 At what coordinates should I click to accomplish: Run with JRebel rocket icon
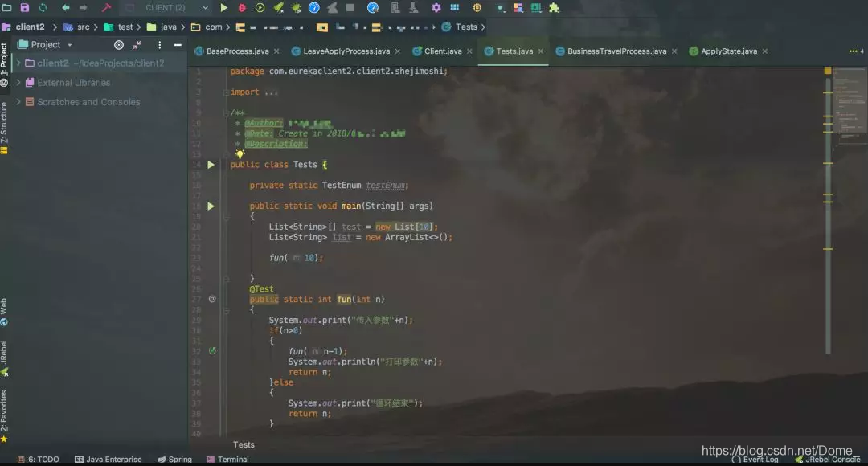pyautogui.click(x=278, y=8)
